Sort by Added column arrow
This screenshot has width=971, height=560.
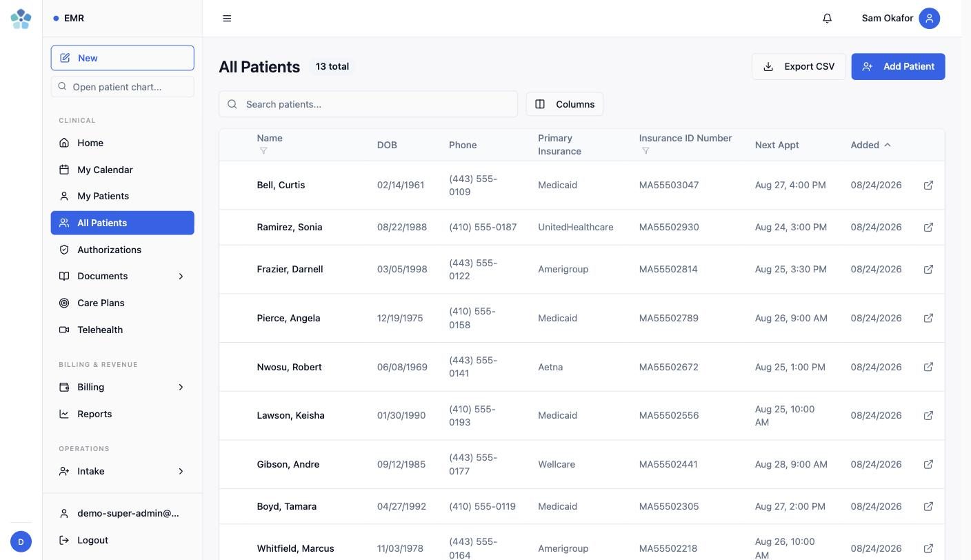pos(887,145)
